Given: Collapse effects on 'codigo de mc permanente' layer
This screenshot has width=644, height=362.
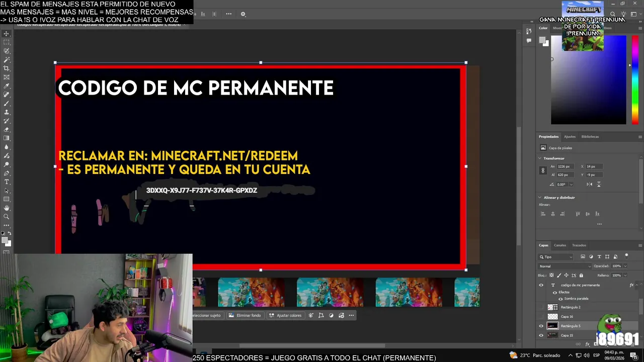Looking at the screenshot, I should tap(637, 285).
